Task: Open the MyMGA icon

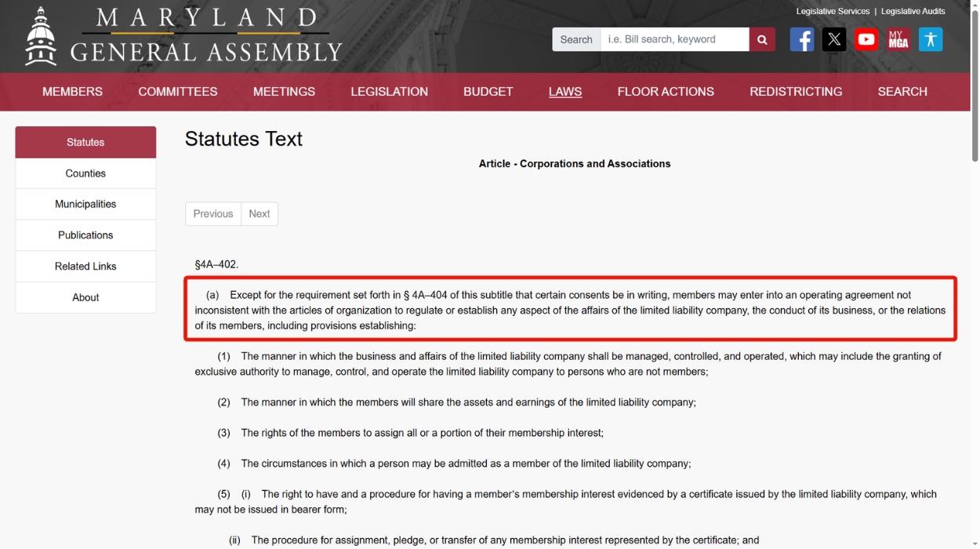Action: [x=898, y=39]
